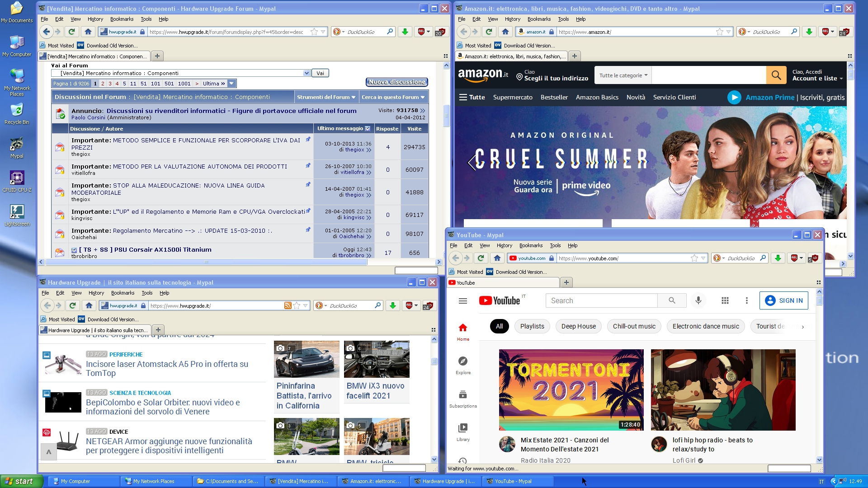Viewport: 868px width, 488px height.
Task: Click Nuova discussione button
Action: tap(397, 82)
